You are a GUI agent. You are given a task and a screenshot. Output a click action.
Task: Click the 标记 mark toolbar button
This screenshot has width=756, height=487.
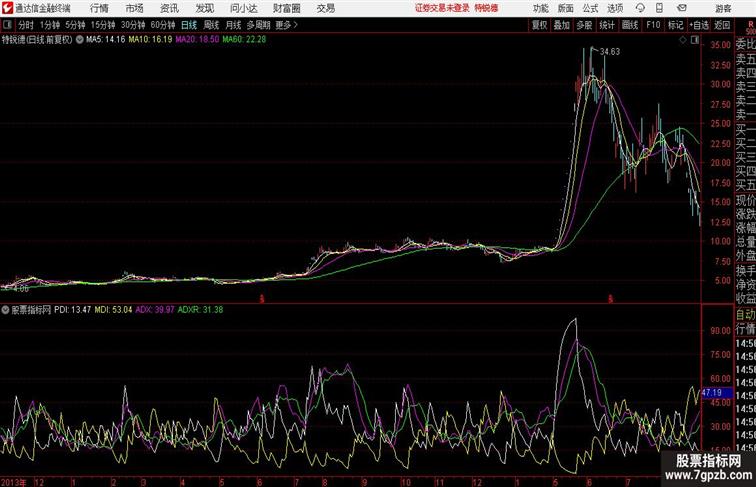675,25
